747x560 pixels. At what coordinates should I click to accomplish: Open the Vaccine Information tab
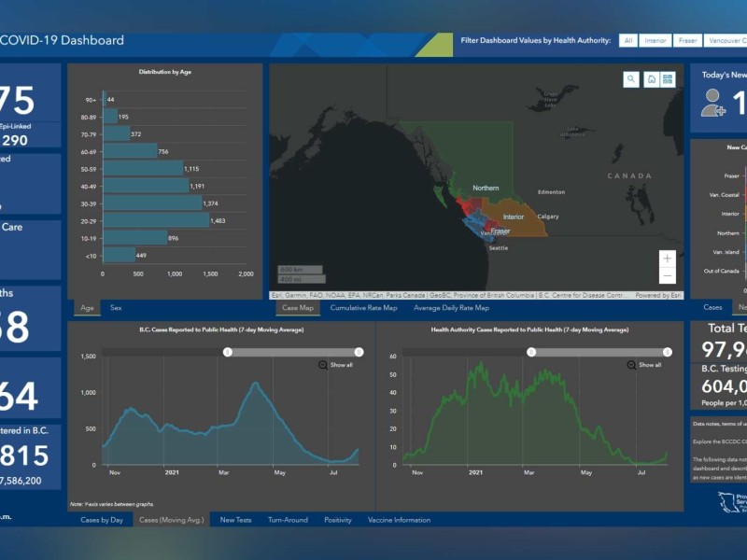pos(399,520)
